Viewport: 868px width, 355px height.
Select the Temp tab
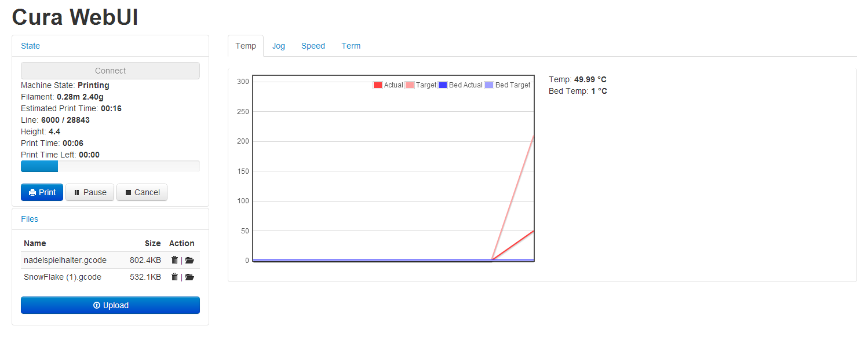pyautogui.click(x=246, y=46)
